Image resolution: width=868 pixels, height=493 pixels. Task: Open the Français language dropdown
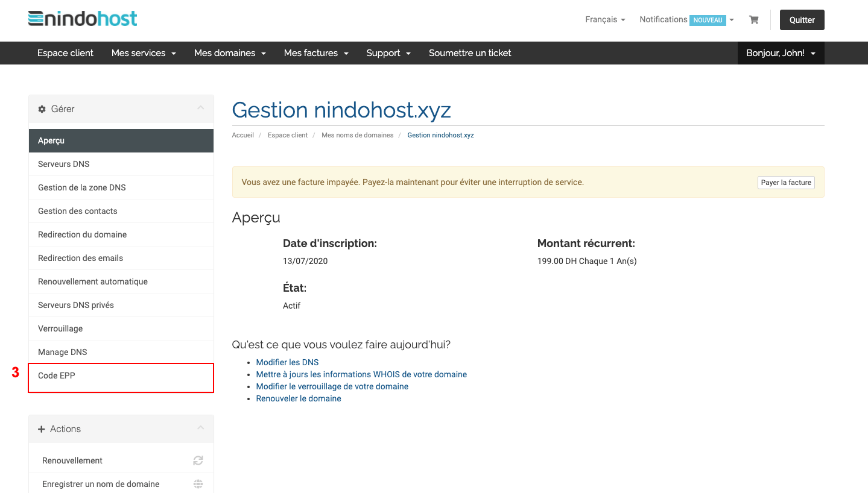tap(605, 20)
